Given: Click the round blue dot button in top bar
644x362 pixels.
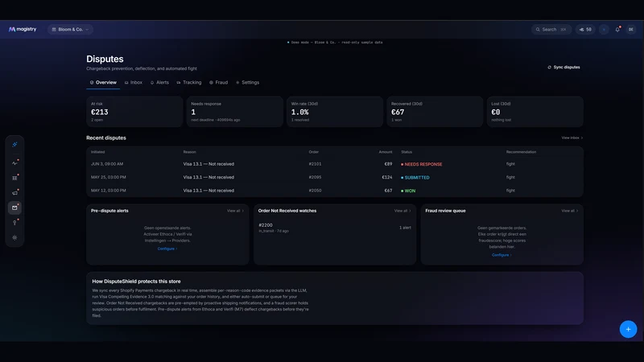Looking at the screenshot, I should (x=604, y=30).
